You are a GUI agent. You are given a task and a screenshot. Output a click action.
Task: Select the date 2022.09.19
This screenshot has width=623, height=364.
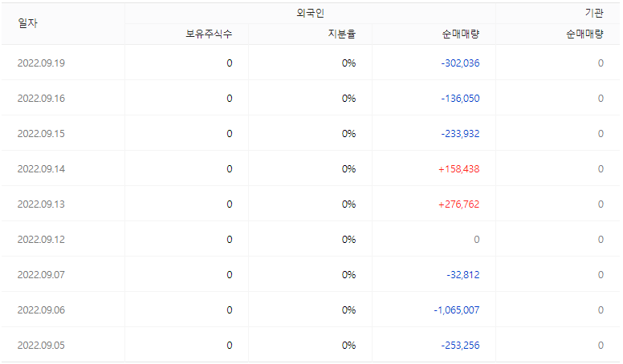pos(41,63)
